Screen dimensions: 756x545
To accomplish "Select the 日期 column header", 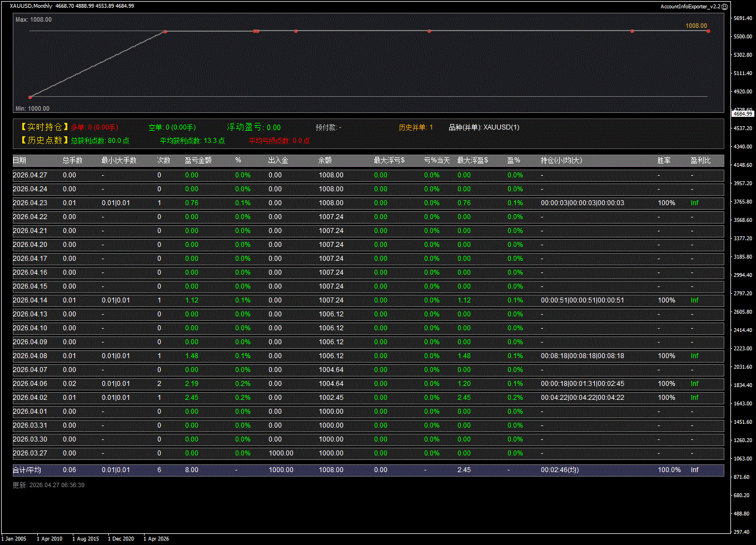I will click(19, 161).
